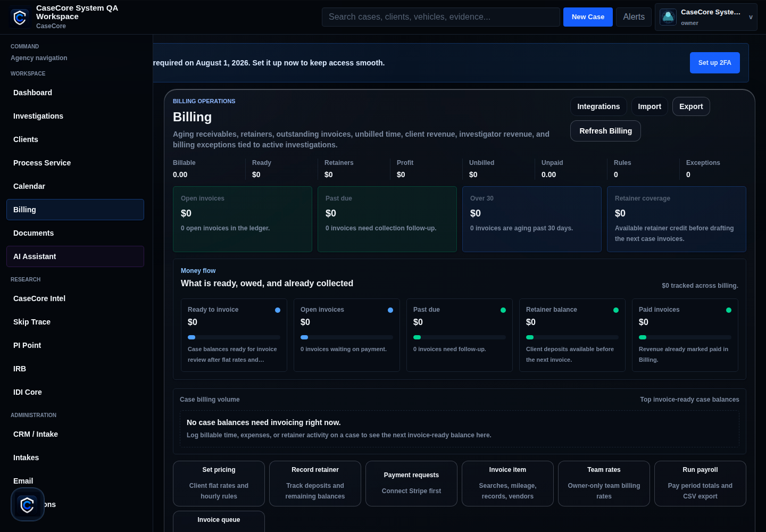
Task: Create a New Case
Action: (588, 17)
